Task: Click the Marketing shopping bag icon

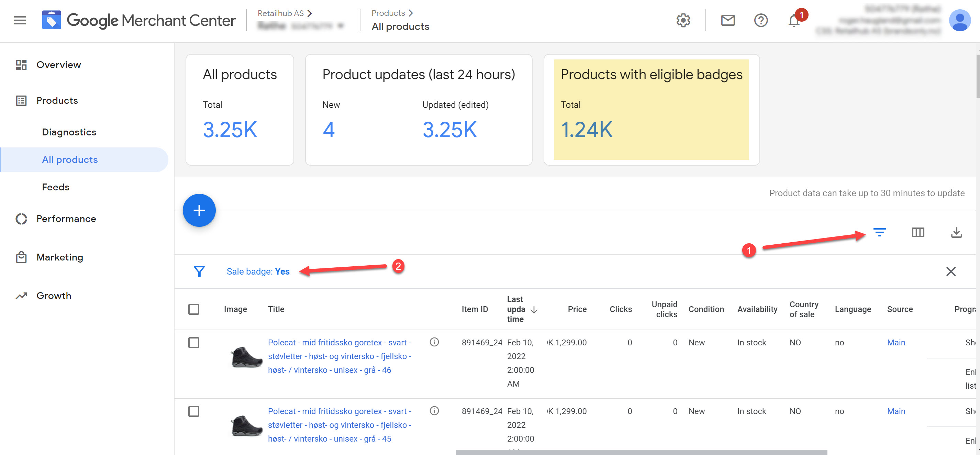Action: pyautogui.click(x=21, y=257)
